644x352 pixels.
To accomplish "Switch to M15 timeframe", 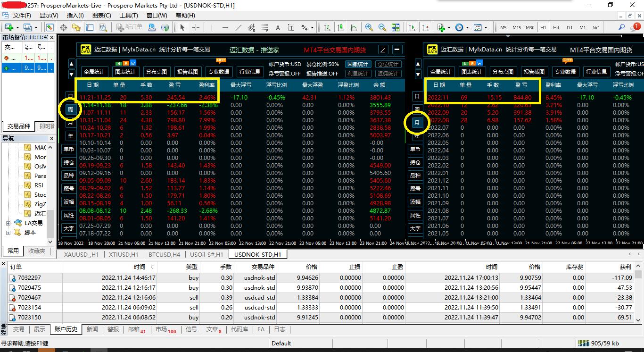I will pos(517,27).
